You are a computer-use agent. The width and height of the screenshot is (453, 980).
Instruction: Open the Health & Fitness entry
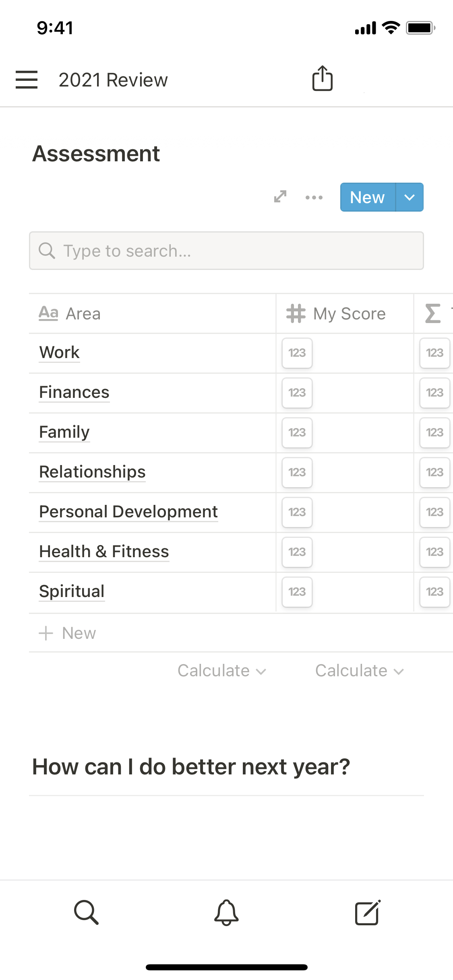click(x=104, y=552)
